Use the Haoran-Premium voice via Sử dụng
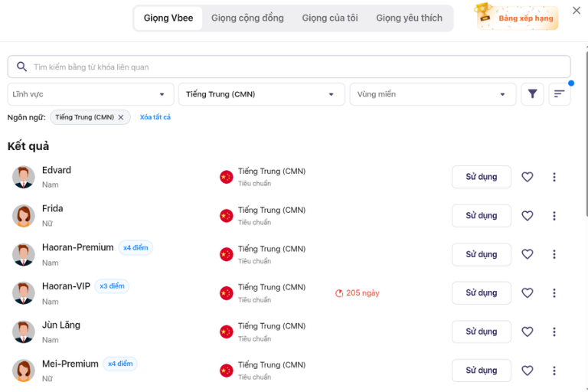The width and height of the screenshot is (588, 392). [x=482, y=254]
